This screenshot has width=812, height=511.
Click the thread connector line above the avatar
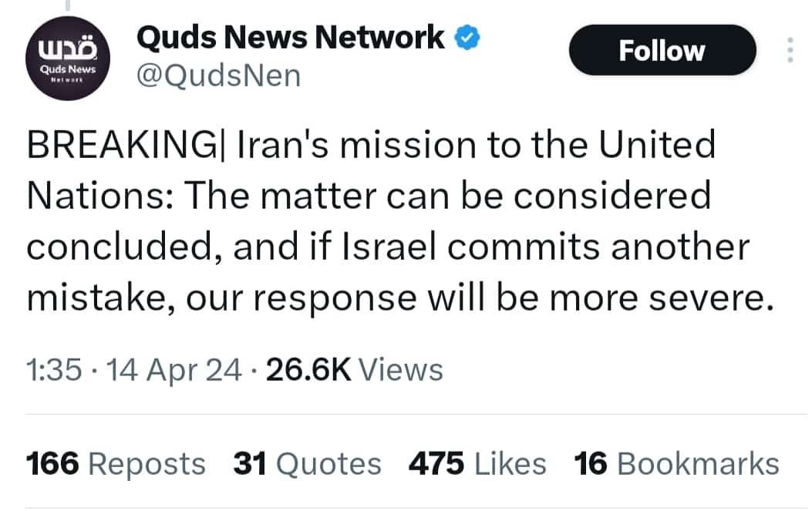click(67, 8)
